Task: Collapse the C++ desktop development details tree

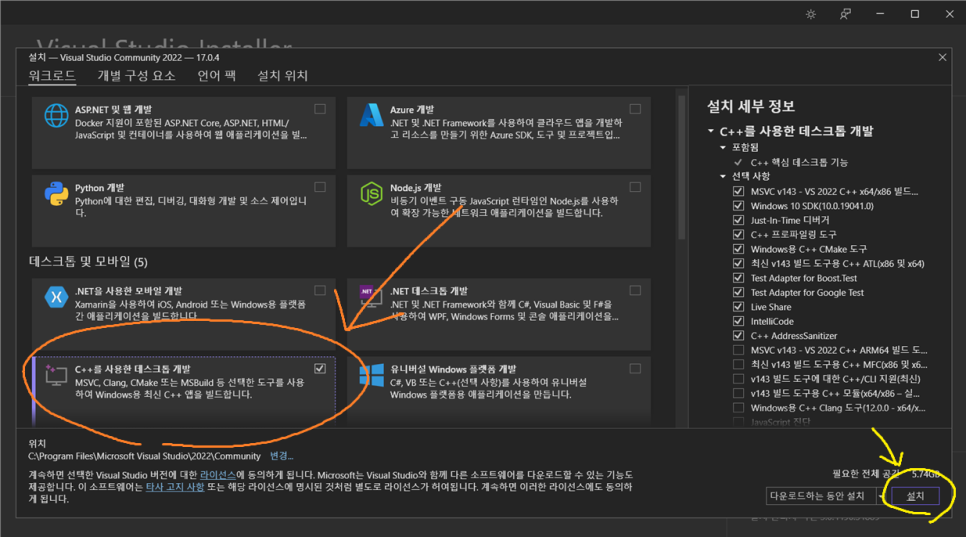Action: tap(711, 131)
